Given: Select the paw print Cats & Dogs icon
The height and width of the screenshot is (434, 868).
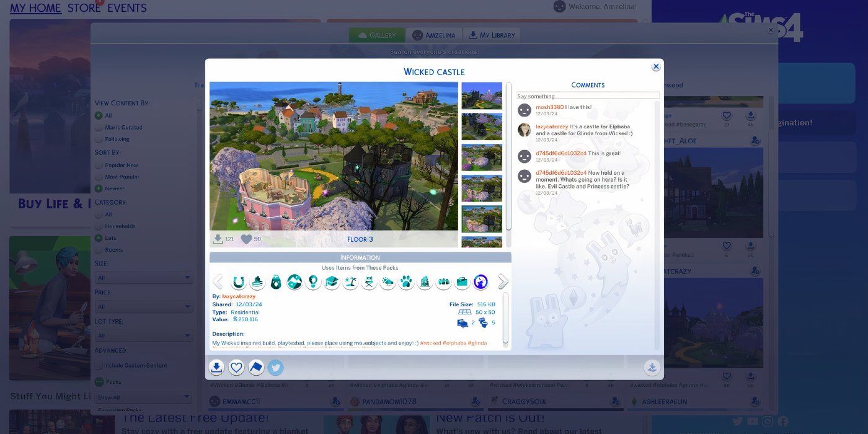Looking at the screenshot, I should pos(406,282).
